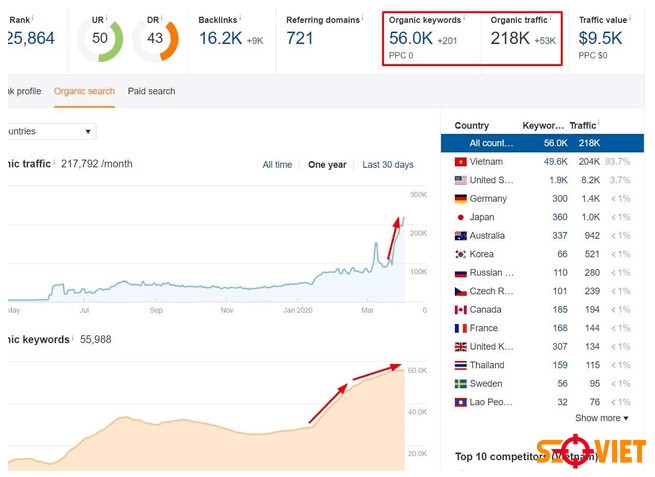Select the All countries row
This screenshot has height=477, width=655.
click(542, 143)
